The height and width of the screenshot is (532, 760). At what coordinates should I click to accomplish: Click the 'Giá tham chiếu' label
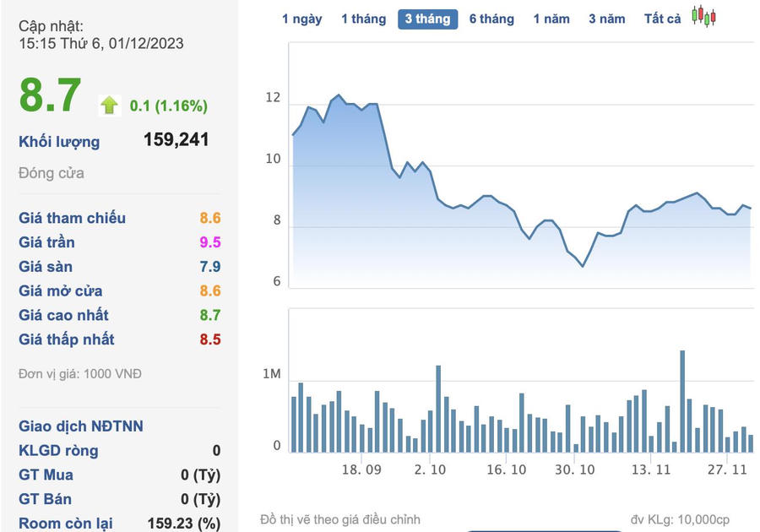[x=73, y=218]
